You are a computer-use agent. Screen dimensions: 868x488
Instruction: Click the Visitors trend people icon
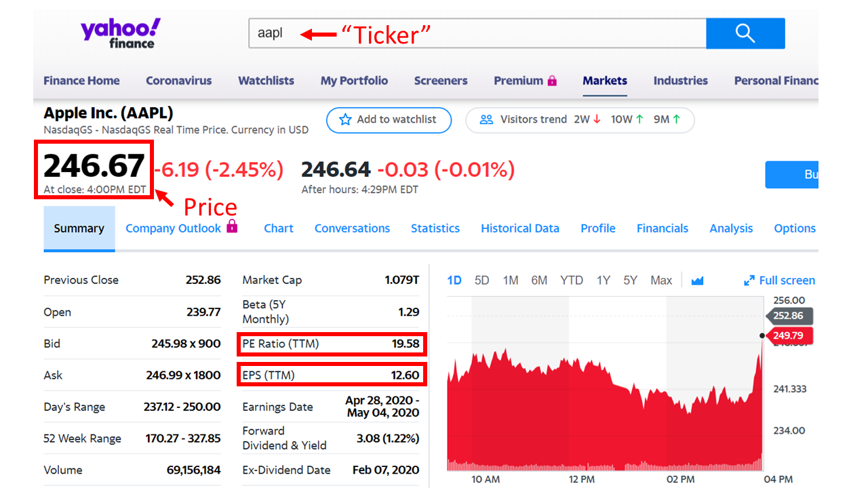486,119
